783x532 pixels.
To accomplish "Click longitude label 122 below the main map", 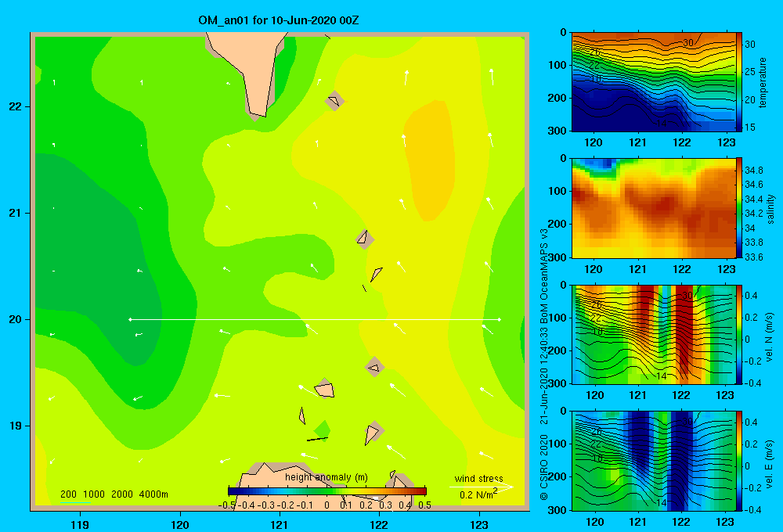I will coord(380,524).
